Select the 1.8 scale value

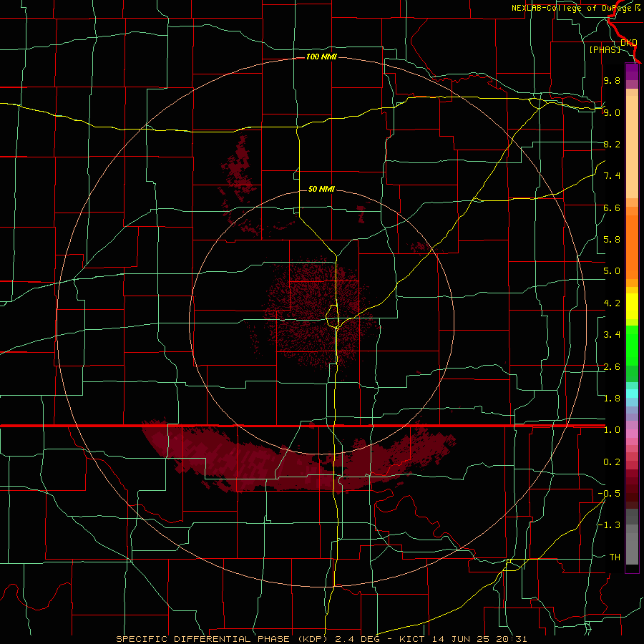pyautogui.click(x=612, y=399)
